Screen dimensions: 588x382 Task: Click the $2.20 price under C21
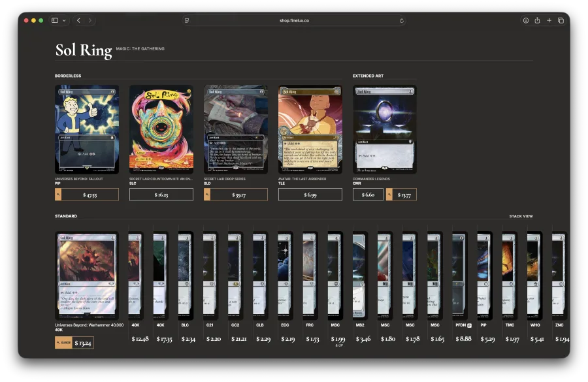click(214, 339)
